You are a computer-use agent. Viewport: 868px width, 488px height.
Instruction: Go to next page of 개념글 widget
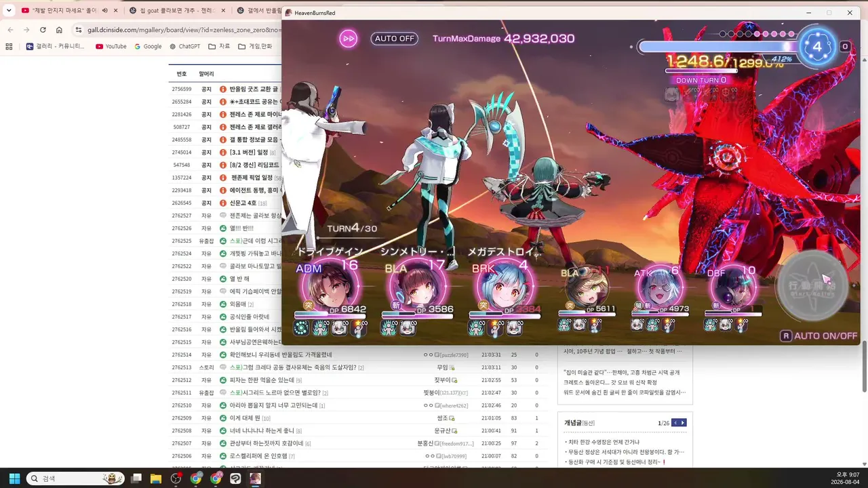683,423
